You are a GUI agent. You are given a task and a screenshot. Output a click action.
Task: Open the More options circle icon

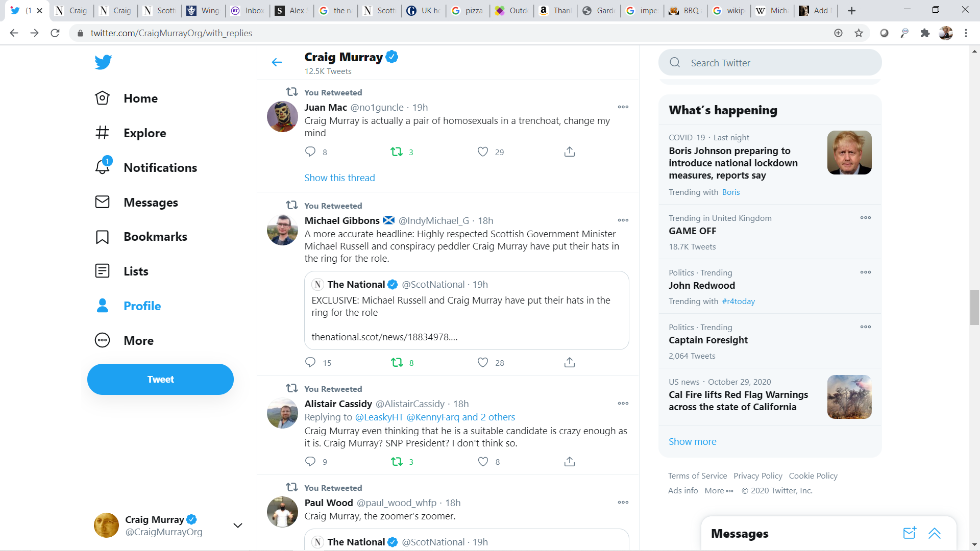coord(102,340)
